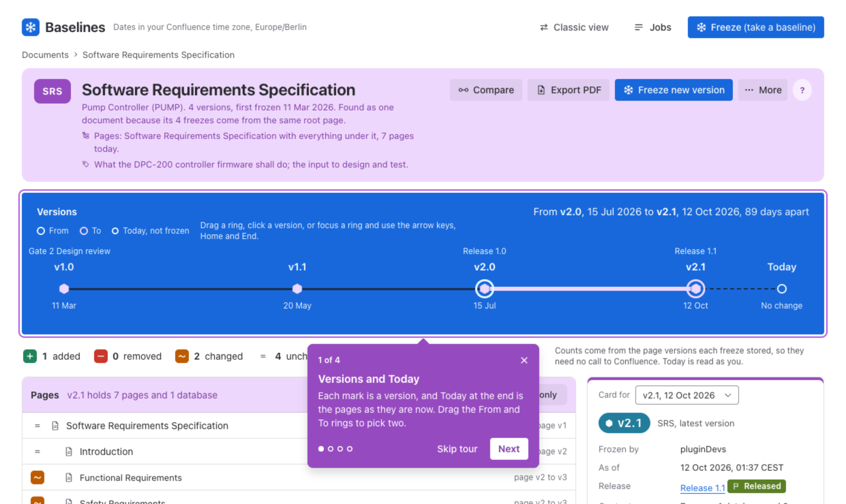Click the 'pluginDevs' Frozen by value
846x504 pixels.
point(703,450)
